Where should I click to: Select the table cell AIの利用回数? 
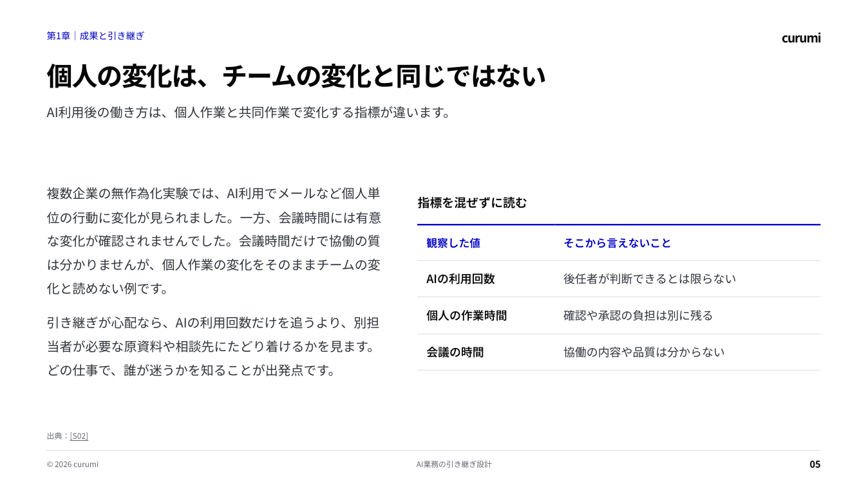pyautogui.click(x=460, y=279)
